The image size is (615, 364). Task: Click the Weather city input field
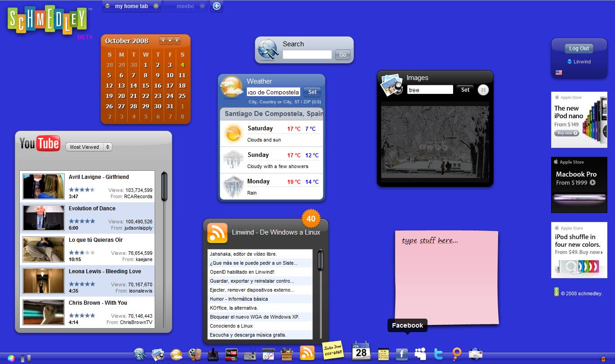click(273, 92)
